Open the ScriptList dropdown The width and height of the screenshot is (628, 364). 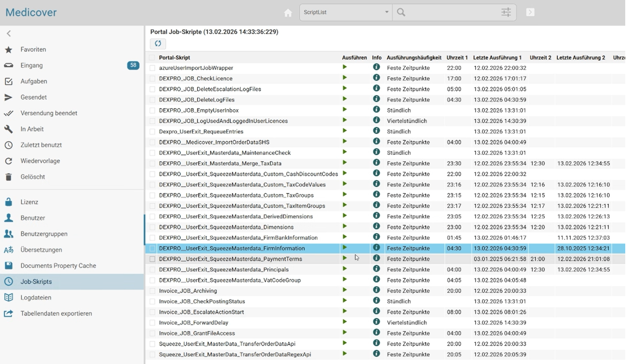coord(346,12)
